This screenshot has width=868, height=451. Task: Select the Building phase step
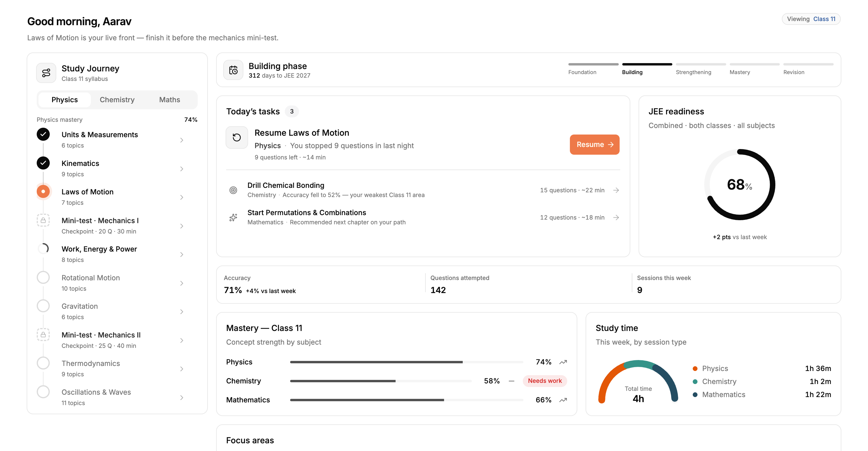(647, 69)
